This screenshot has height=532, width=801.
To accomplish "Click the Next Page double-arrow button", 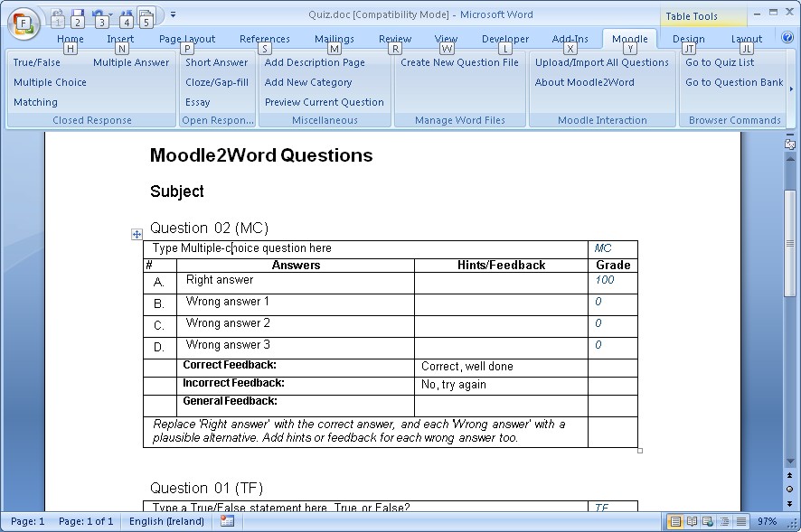I will pos(790,503).
